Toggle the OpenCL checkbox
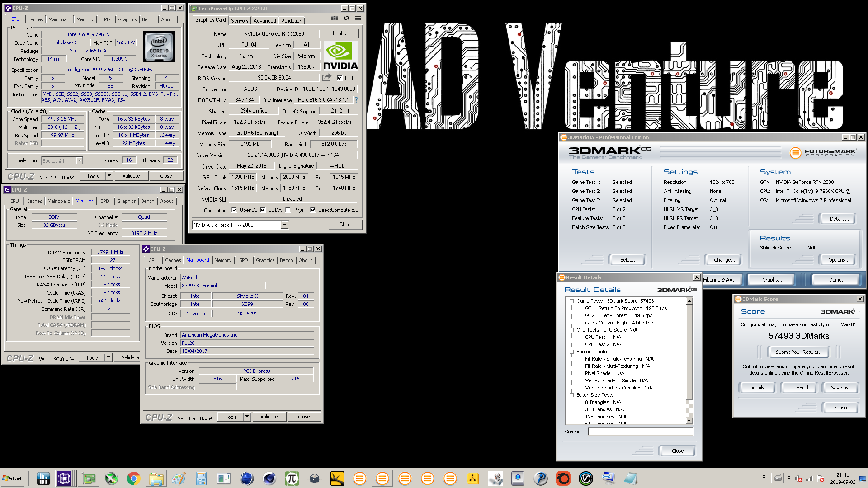 coord(234,210)
